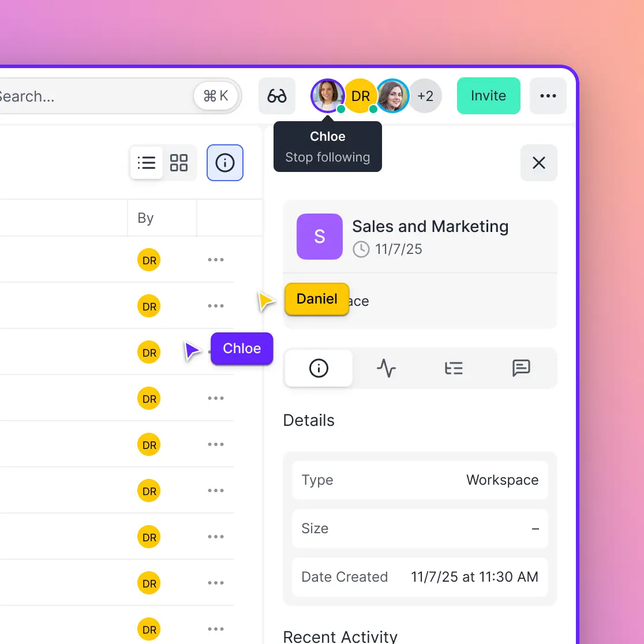
Task: Click Stop following in Chloe tooltip
Action: [x=327, y=158]
